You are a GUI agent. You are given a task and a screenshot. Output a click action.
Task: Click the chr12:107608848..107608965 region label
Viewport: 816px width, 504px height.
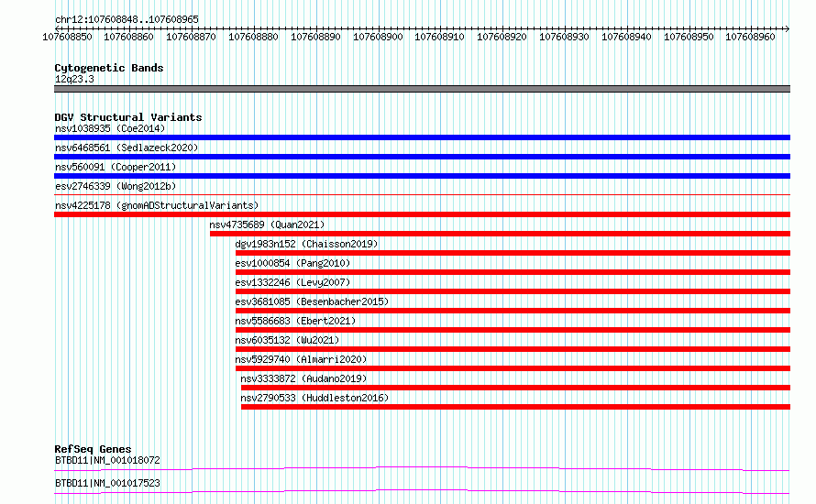coord(127,19)
